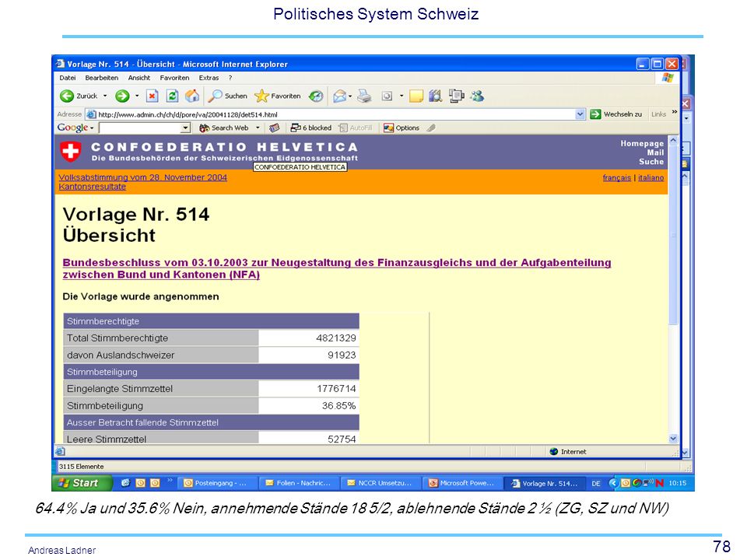
Task: Refresh the page with the refresh icon
Action: (x=172, y=96)
